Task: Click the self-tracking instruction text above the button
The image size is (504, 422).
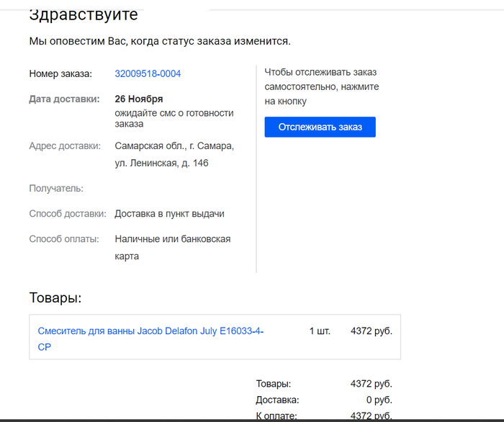Action: 321,86
